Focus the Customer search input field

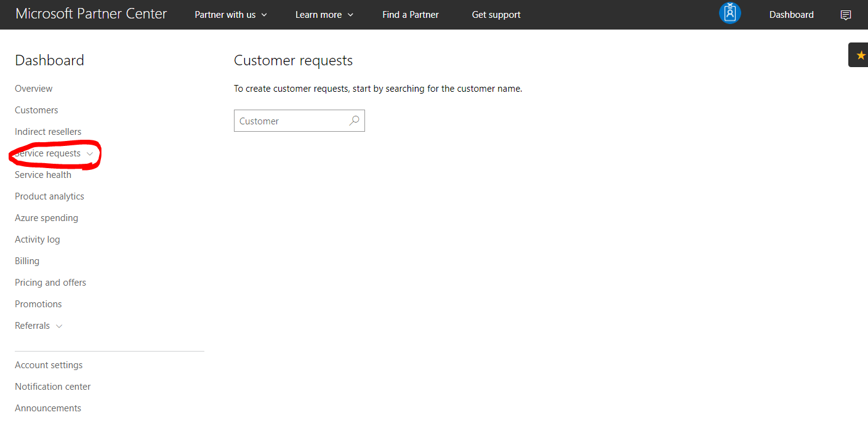299,121
